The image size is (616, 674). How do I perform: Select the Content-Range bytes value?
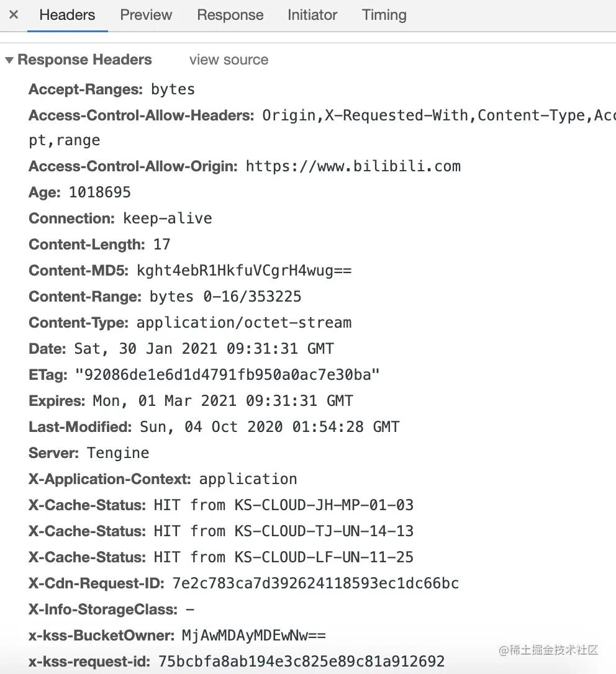(x=225, y=297)
